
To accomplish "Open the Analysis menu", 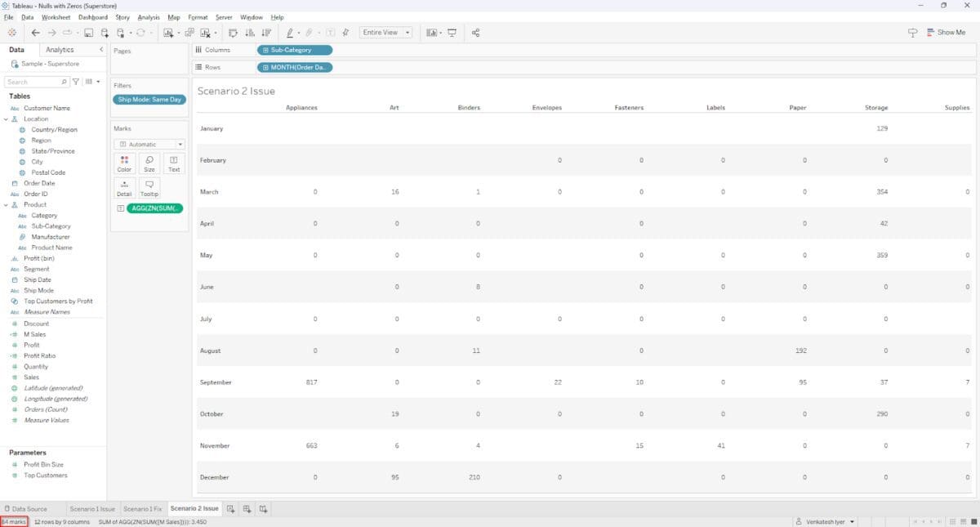I will [149, 17].
